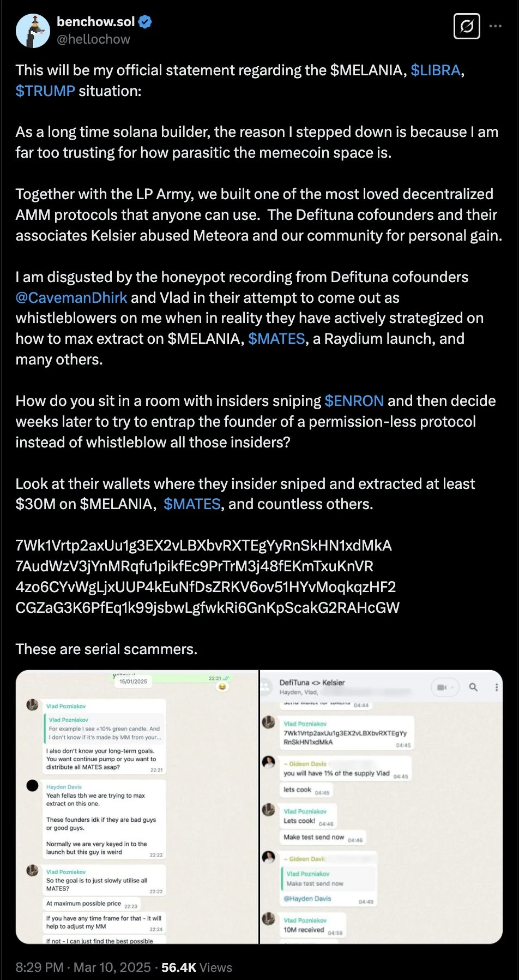View the 56.4K Views count

coord(196,967)
